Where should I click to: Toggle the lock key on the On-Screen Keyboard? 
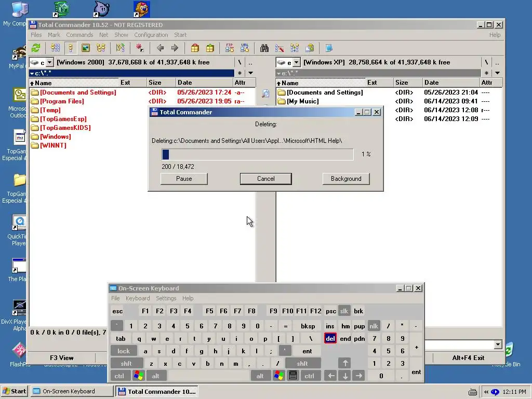124,351
